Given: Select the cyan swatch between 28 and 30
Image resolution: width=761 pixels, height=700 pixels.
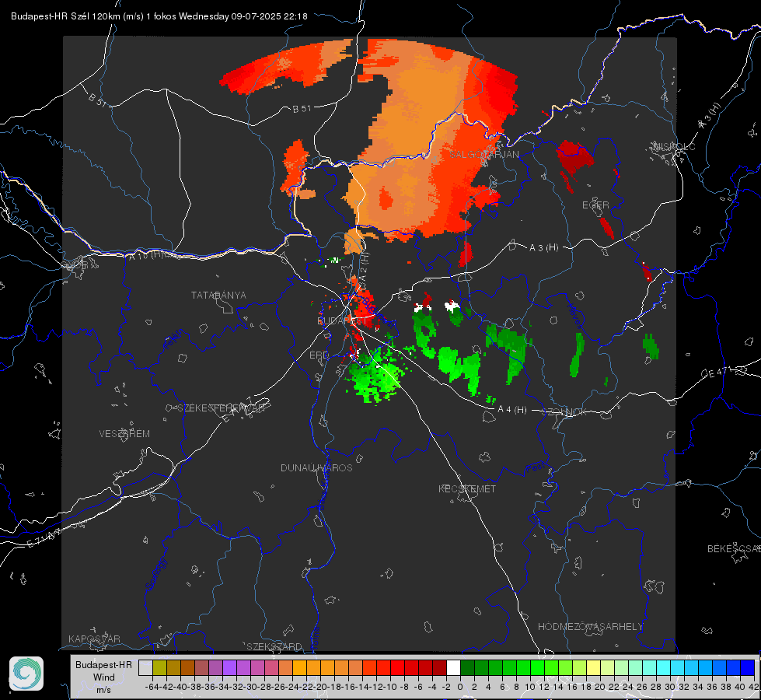Looking at the screenshot, I should click(663, 668).
